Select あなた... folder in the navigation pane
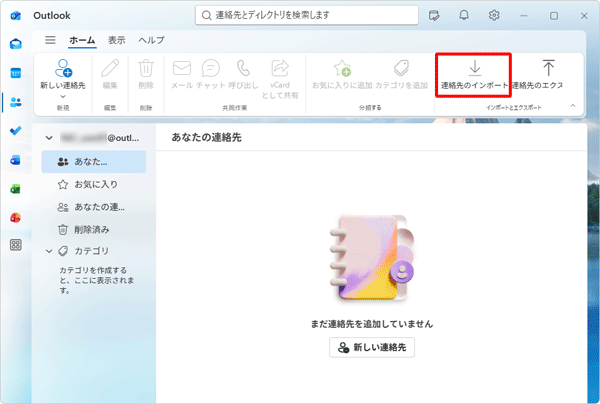Screen dimensions: 600x404 (x=94, y=161)
